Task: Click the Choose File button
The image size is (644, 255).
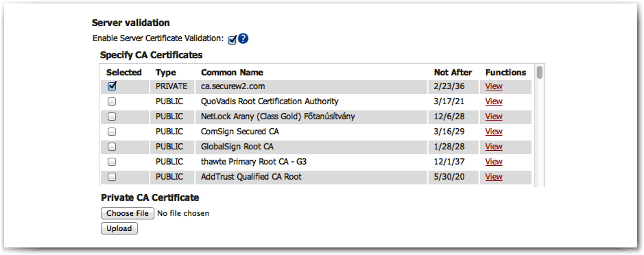Action: (x=128, y=213)
